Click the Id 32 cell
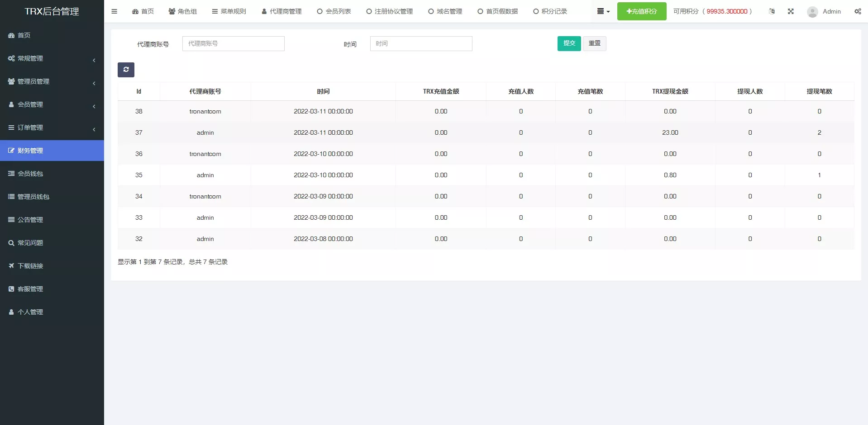868x425 pixels. [139, 239]
